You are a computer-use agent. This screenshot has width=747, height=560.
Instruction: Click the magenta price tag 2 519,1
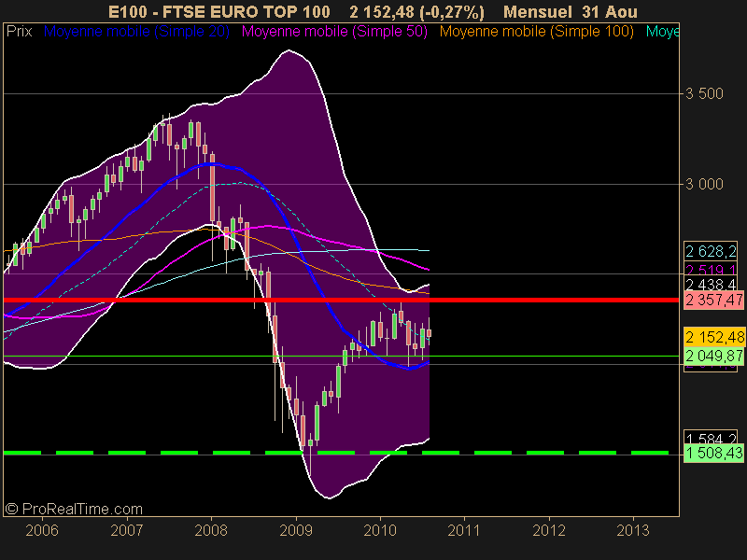pyautogui.click(x=711, y=269)
